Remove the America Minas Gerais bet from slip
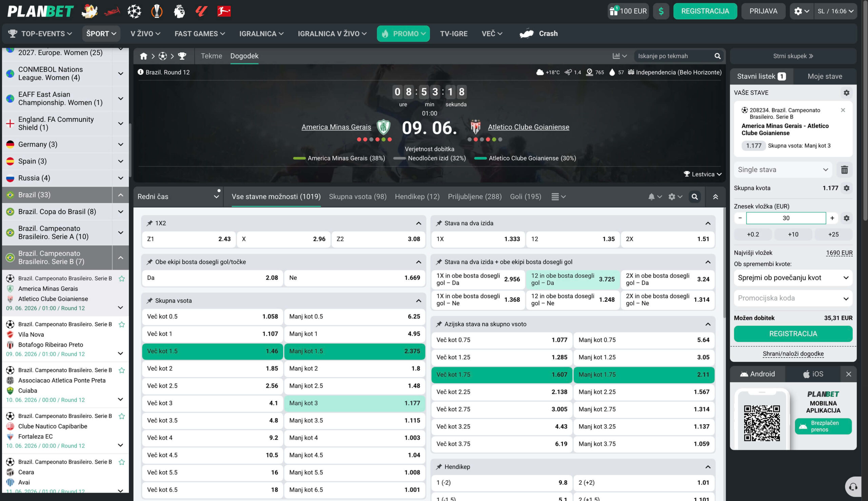 point(843,110)
